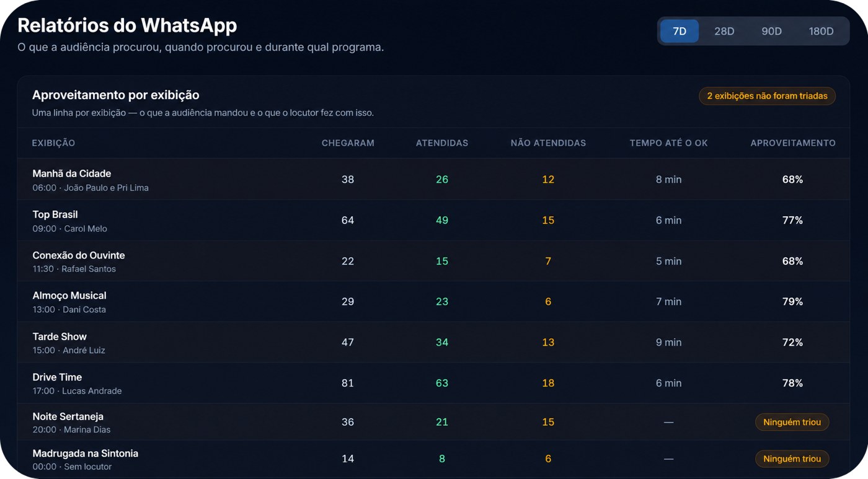Image resolution: width=868 pixels, height=479 pixels.
Task: Click the 13 unanswered count for Tarde Show
Action: tap(548, 342)
